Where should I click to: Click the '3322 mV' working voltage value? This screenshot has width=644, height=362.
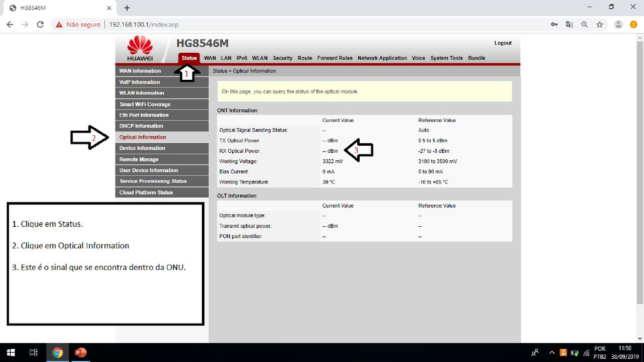tap(332, 162)
